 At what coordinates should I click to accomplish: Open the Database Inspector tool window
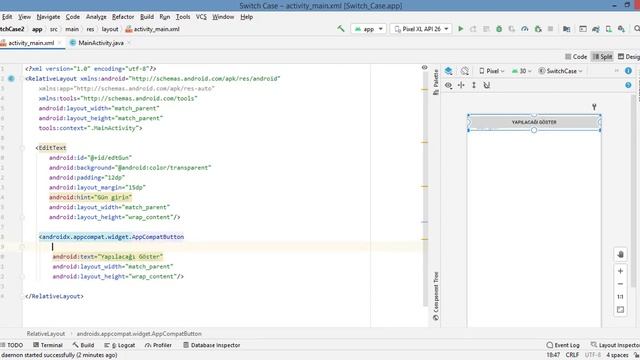tap(211, 345)
